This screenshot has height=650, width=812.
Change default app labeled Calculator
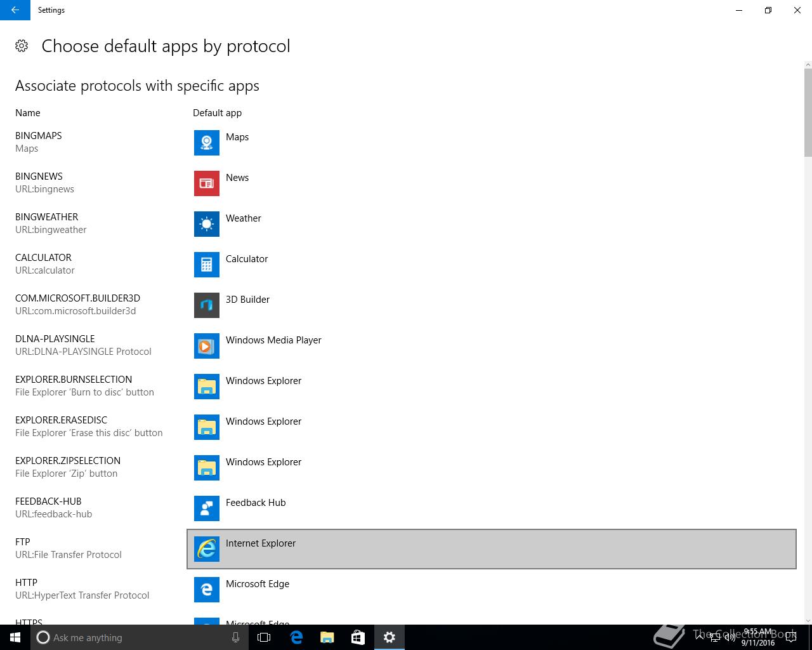(x=247, y=259)
